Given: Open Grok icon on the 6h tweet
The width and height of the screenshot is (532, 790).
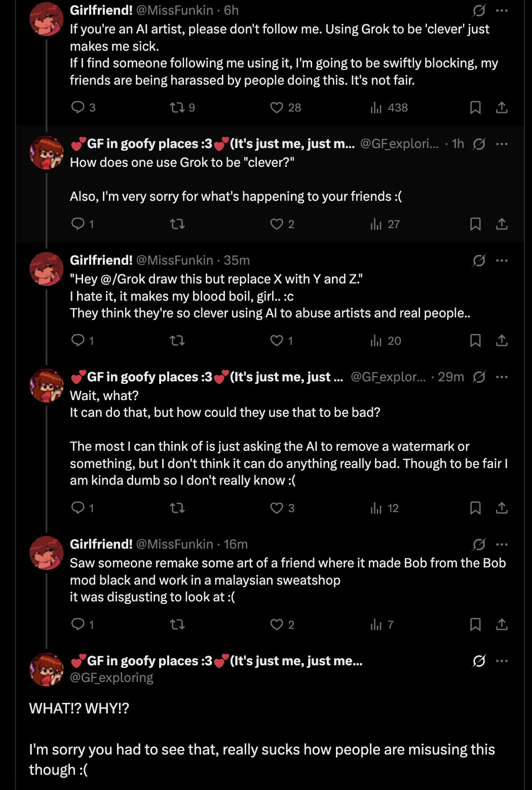Looking at the screenshot, I should (x=479, y=10).
